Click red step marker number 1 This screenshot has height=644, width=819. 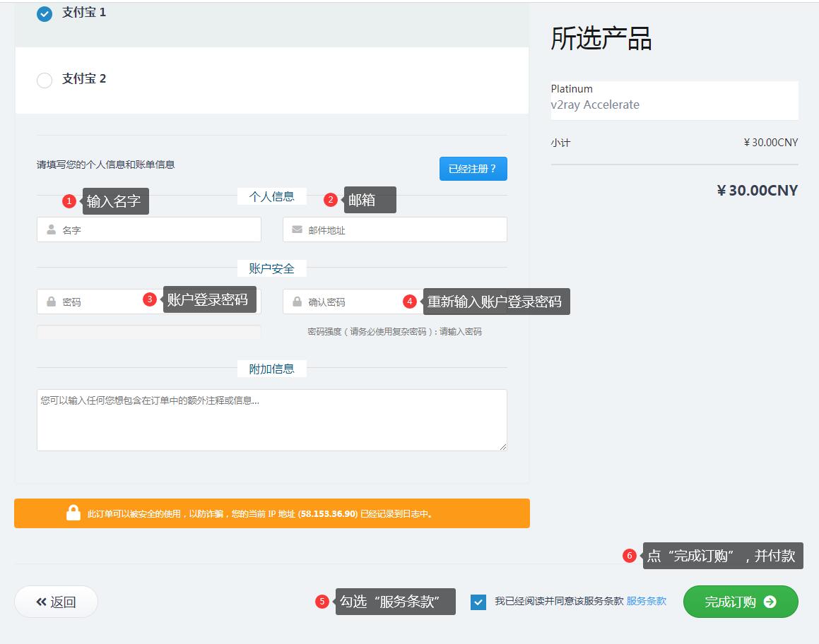click(69, 201)
